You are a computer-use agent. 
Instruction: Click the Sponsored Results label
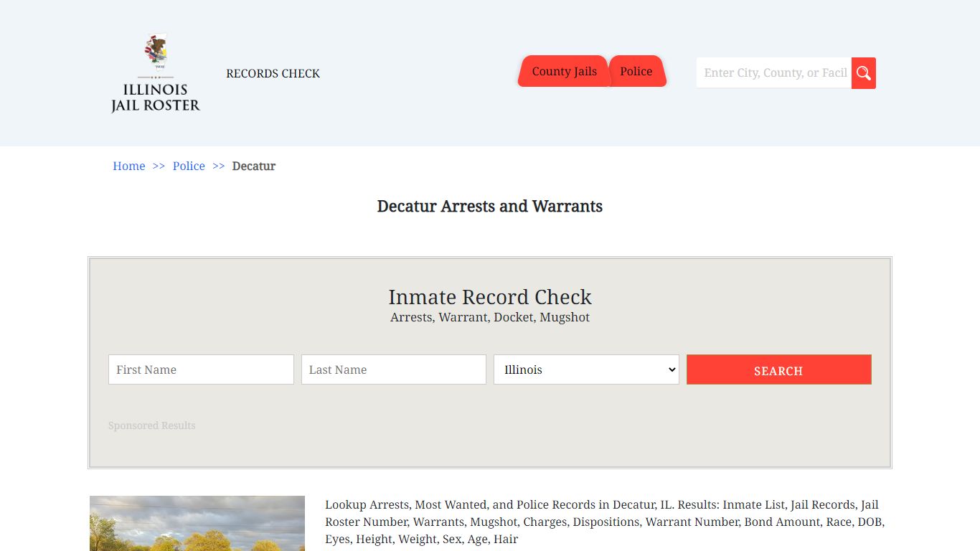click(152, 425)
